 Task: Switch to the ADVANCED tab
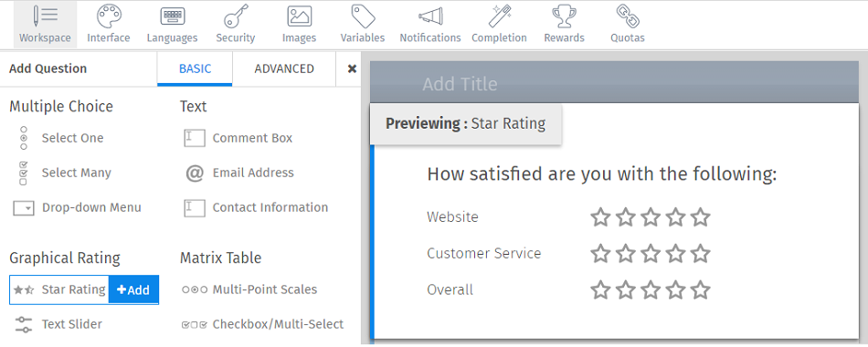tap(284, 68)
